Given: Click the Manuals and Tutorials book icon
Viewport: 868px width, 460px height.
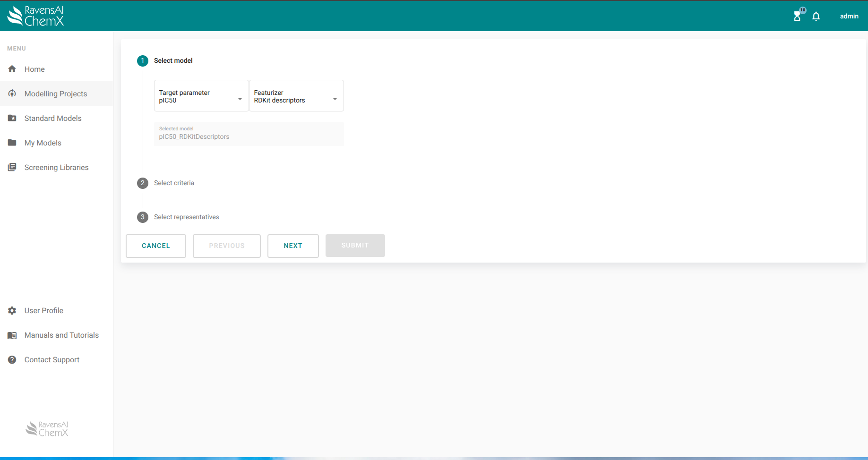Looking at the screenshot, I should (x=12, y=335).
